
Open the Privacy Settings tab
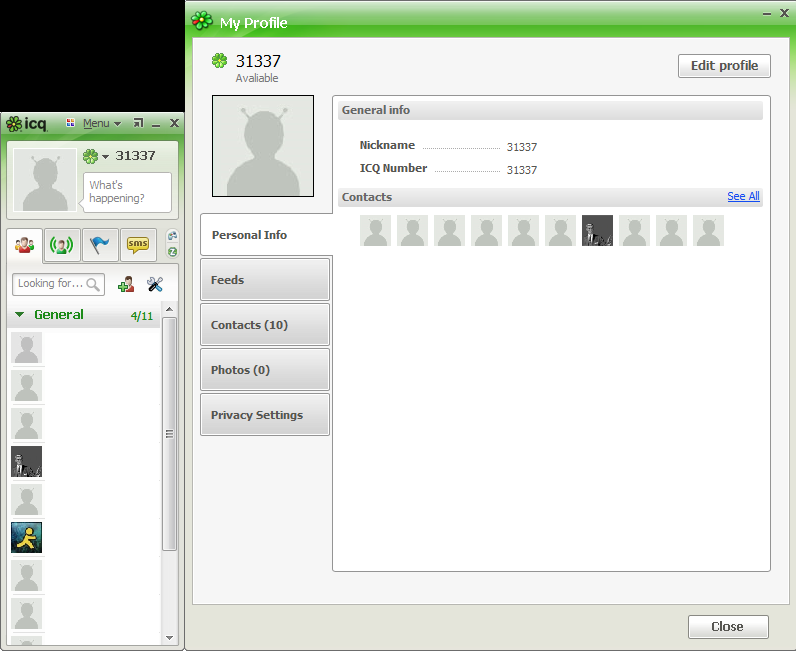point(265,415)
